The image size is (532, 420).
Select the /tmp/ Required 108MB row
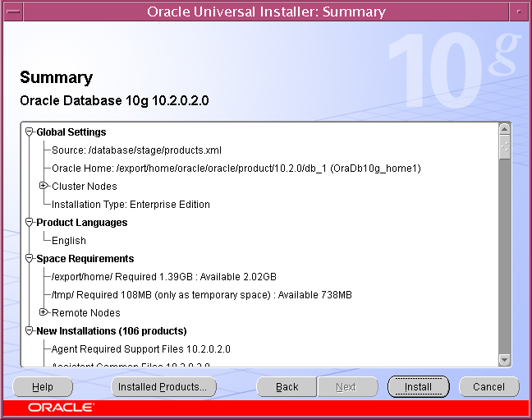click(201, 294)
